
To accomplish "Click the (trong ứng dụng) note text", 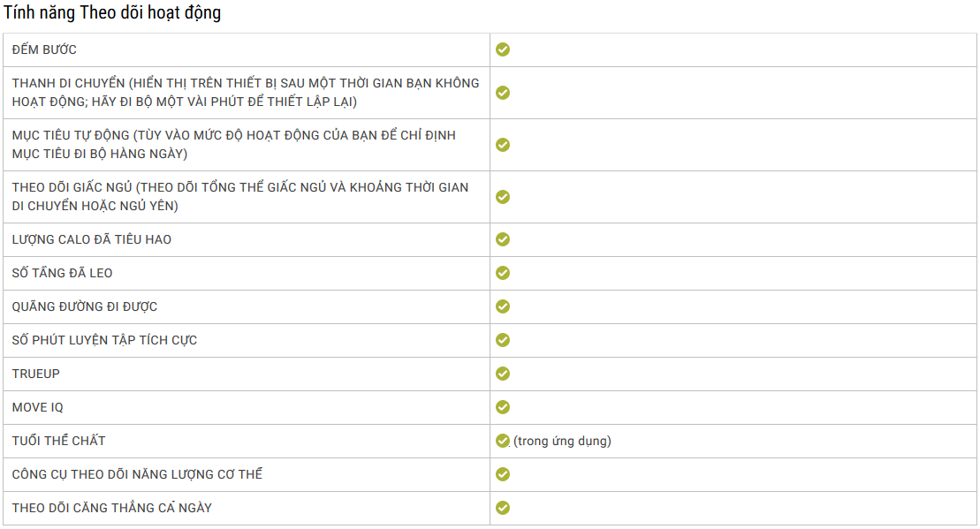I will (x=562, y=441).
